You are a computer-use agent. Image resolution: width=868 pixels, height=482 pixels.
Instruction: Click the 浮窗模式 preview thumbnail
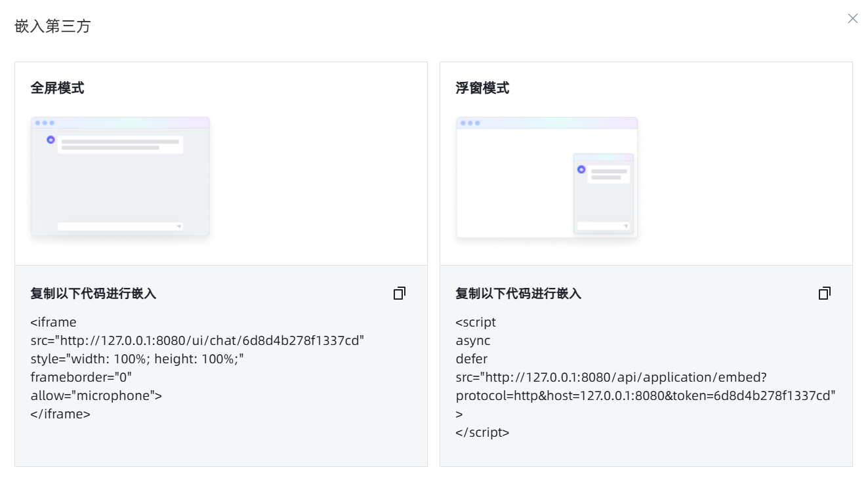point(547,177)
